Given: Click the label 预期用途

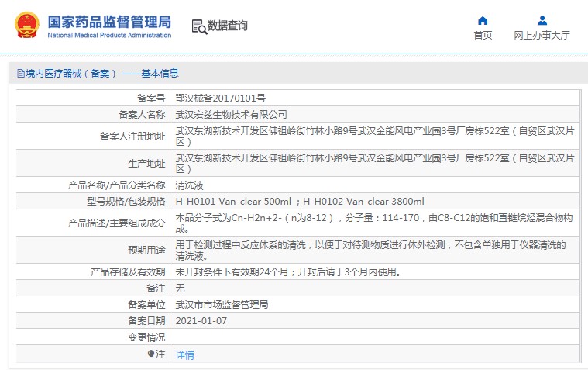Looking at the screenshot, I should coord(146,251).
